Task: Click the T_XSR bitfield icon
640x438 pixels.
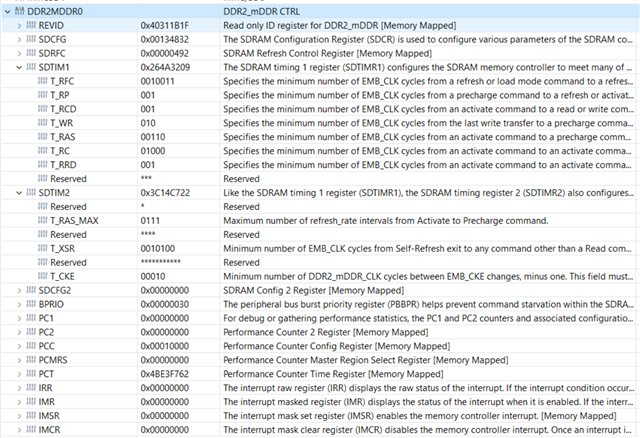Action: [x=42, y=248]
